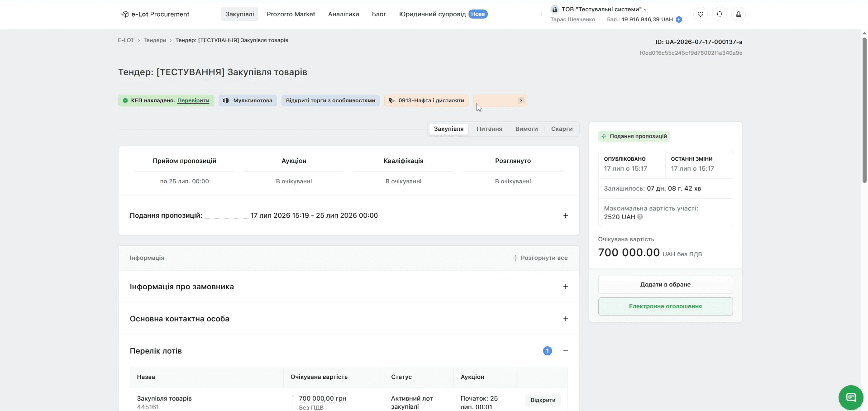Screen dimensions: 868x411
Task: Click Додати в обране button
Action: 665,285
